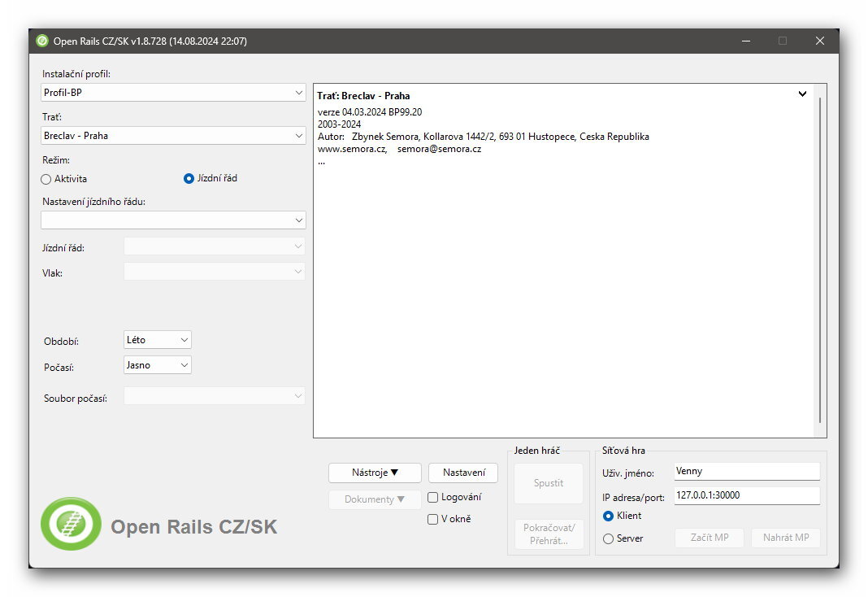This screenshot has width=868, height=597.
Task: Open the Soubor počasí dropdown
Action: coord(215,396)
